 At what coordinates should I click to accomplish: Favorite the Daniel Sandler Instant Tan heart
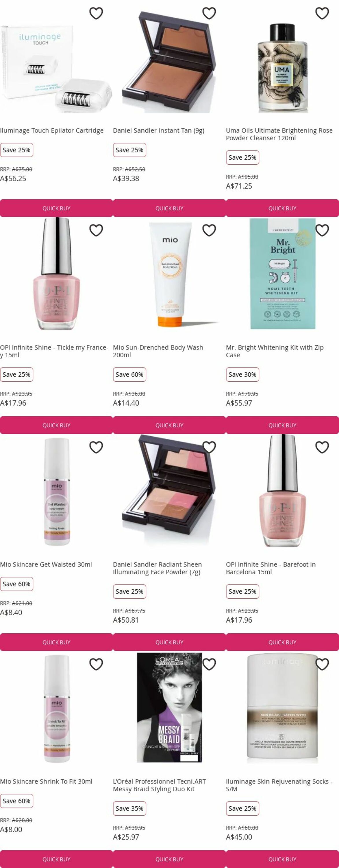(209, 13)
